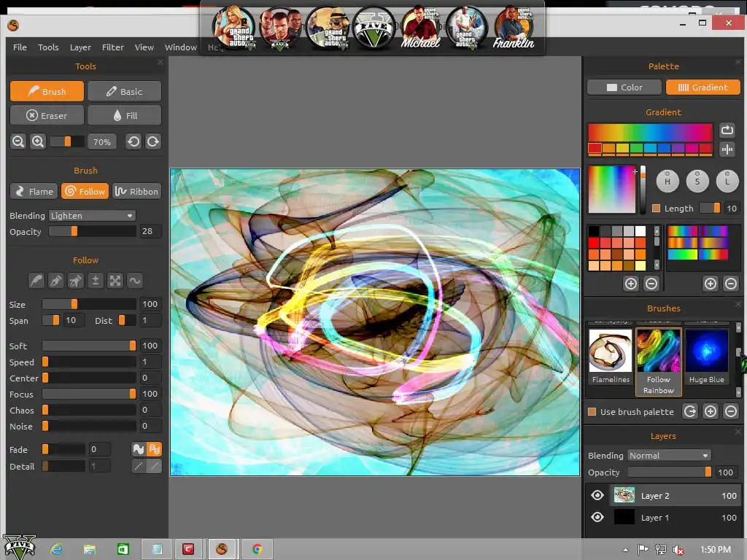This screenshot has height=560, width=747.
Task: Switch palette to Gradient mode
Action: [703, 87]
